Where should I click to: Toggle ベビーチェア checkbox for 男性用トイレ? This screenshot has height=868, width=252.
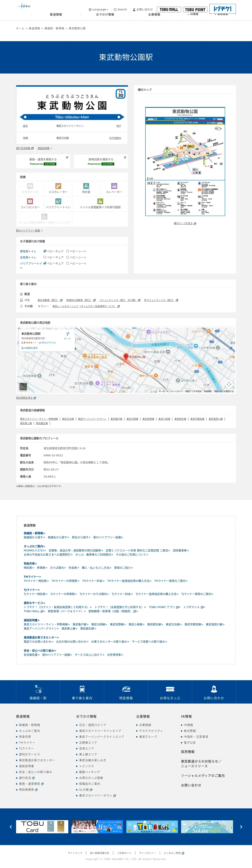45,251
